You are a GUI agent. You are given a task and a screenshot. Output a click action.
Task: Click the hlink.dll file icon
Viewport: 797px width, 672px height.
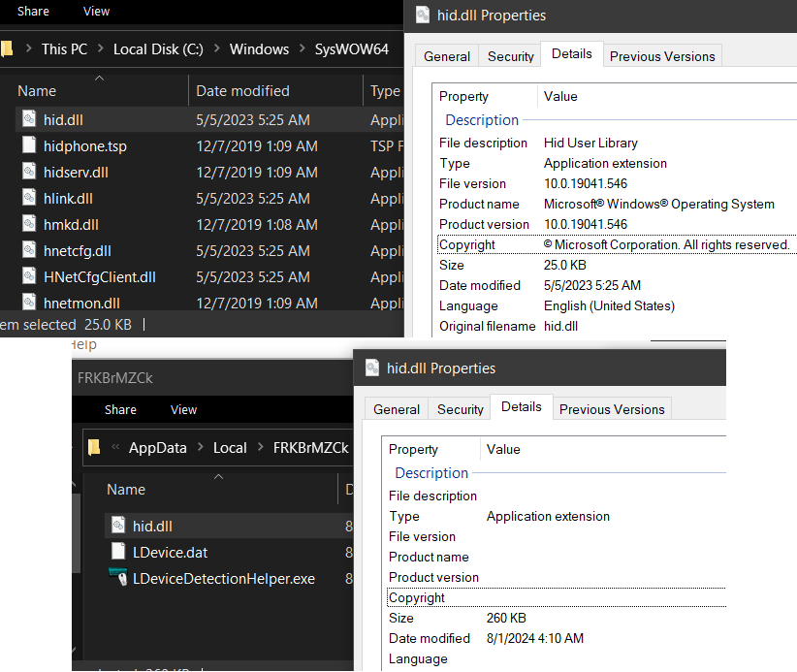coord(29,198)
